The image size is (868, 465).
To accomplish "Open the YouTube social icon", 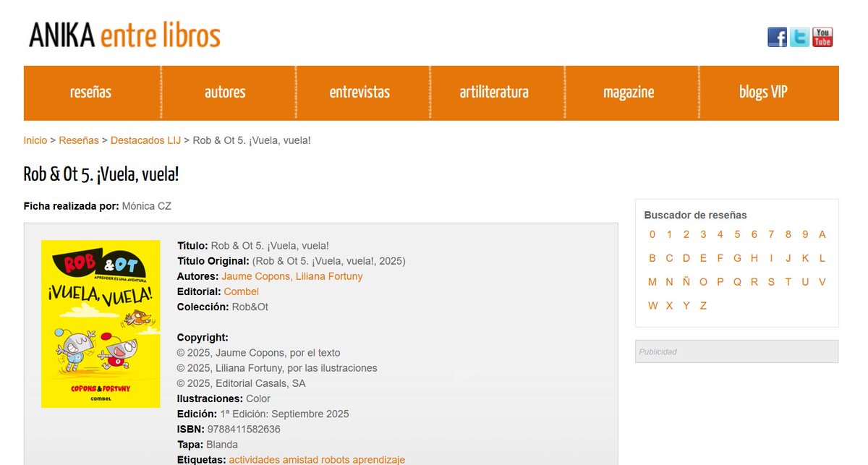I will pos(822,37).
